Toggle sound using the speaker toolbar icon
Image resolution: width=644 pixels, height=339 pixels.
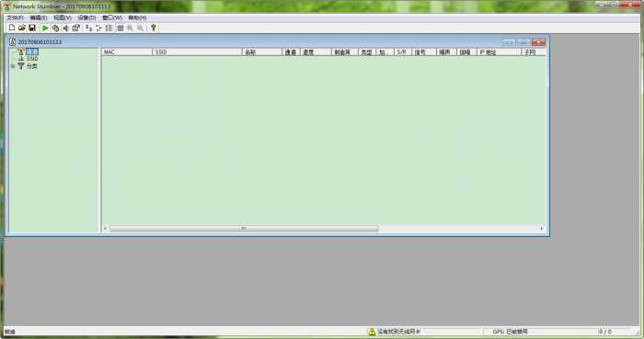click(65, 28)
